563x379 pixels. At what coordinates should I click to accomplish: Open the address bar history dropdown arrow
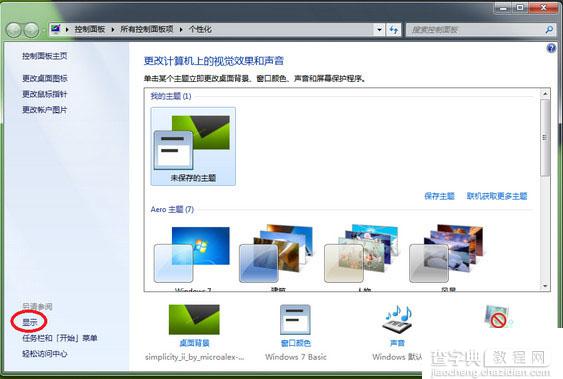point(379,30)
